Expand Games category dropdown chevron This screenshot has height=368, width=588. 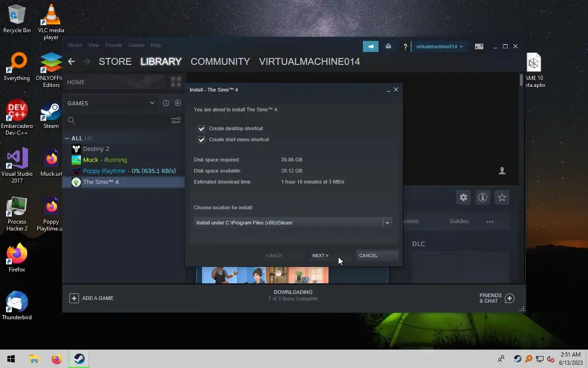click(x=152, y=103)
